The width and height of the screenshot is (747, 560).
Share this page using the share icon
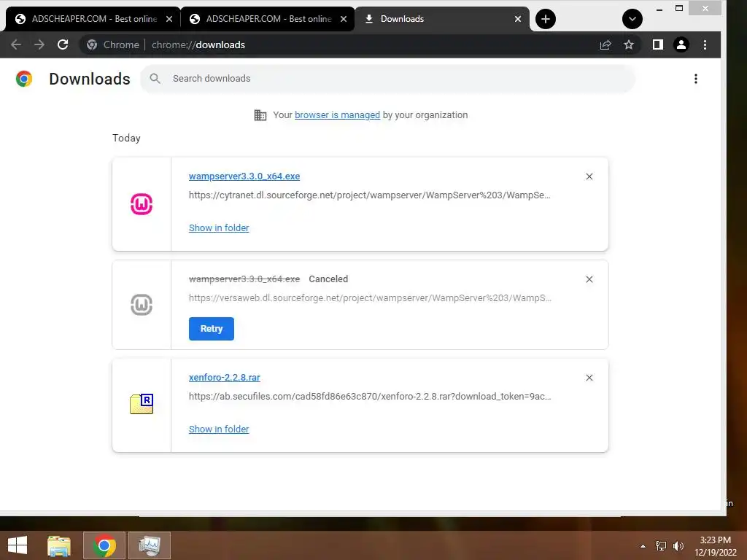point(605,44)
